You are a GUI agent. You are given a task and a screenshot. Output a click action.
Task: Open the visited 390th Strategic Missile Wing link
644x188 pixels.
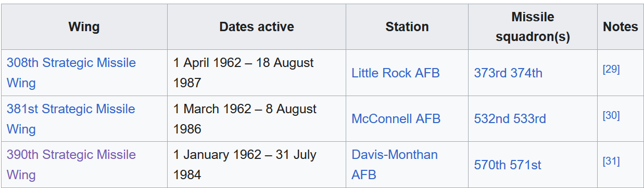(71, 165)
